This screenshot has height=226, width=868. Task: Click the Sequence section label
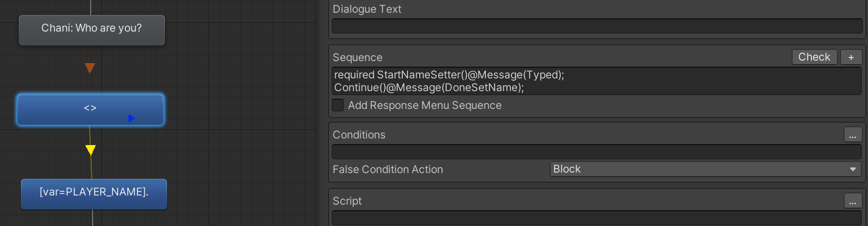(x=358, y=58)
